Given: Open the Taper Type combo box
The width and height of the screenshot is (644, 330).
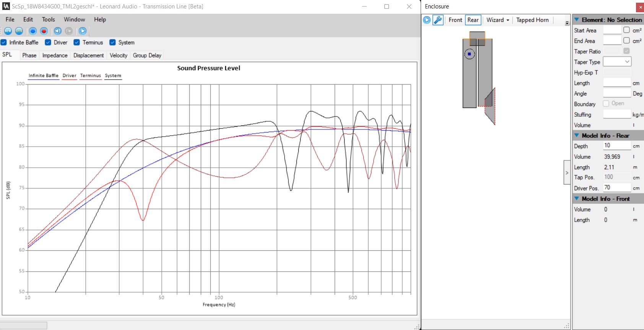Looking at the screenshot, I should 617,62.
